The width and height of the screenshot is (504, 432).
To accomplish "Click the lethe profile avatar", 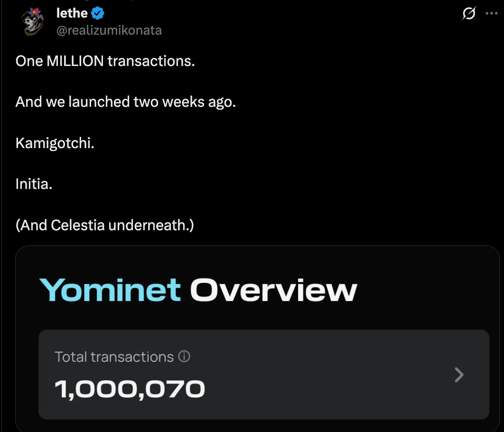I will (34, 22).
